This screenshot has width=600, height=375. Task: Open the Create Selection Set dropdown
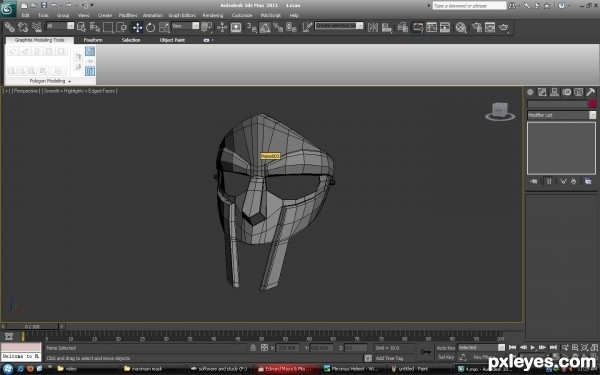[339, 26]
